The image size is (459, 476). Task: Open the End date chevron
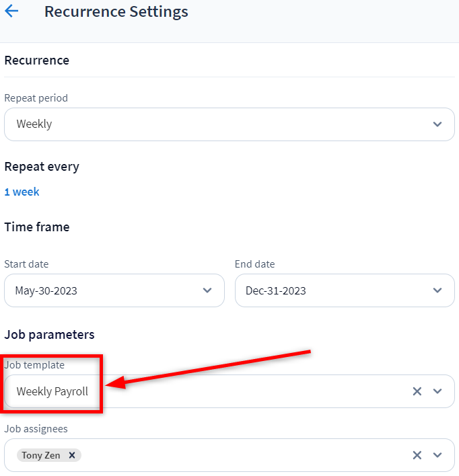(438, 290)
